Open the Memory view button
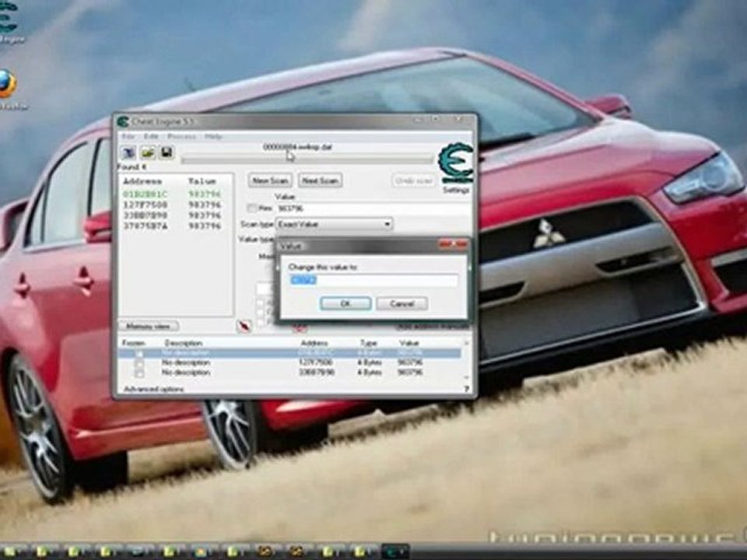 tap(149, 326)
